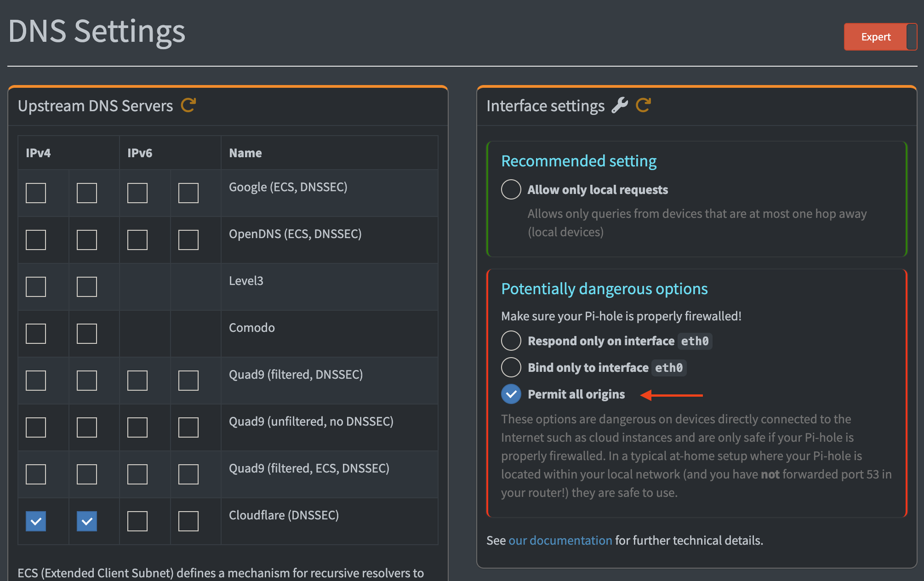Select Permit all origins radio button
Viewport: 924px width, 581px height.
511,394
